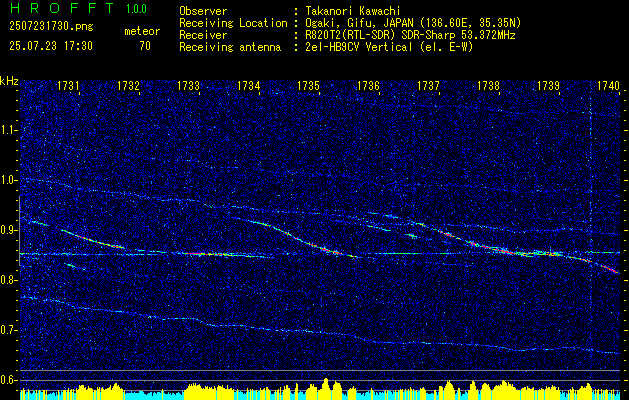Click the 2el-HB9CV Vertical antenna text
This screenshot has height=400, width=629.
tap(390, 47)
